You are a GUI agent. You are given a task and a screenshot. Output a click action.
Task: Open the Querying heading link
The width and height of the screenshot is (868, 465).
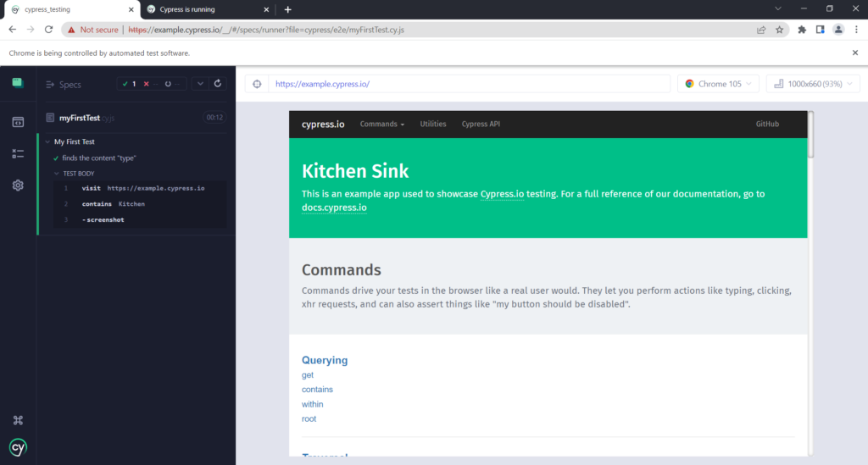pos(325,360)
